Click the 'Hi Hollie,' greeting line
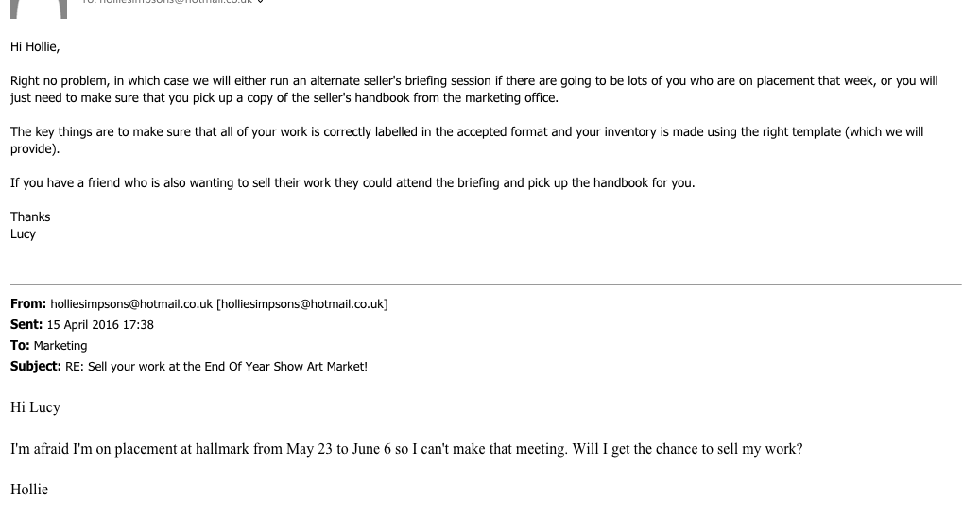This screenshot has width=980, height=518. click(35, 47)
